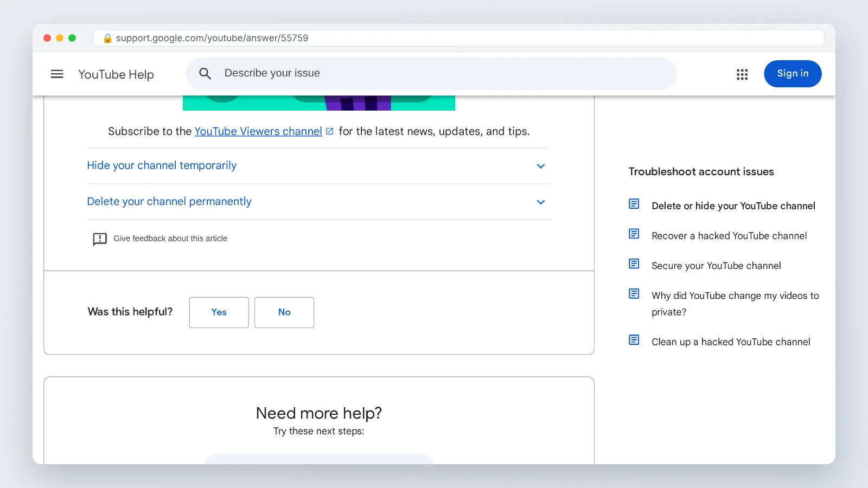This screenshot has height=488, width=868.
Task: Click the Troubleshoot account issues heading
Action: click(x=701, y=172)
